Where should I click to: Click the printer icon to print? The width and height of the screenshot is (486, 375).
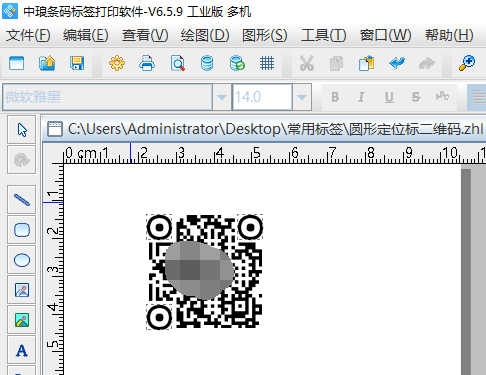tap(147, 63)
